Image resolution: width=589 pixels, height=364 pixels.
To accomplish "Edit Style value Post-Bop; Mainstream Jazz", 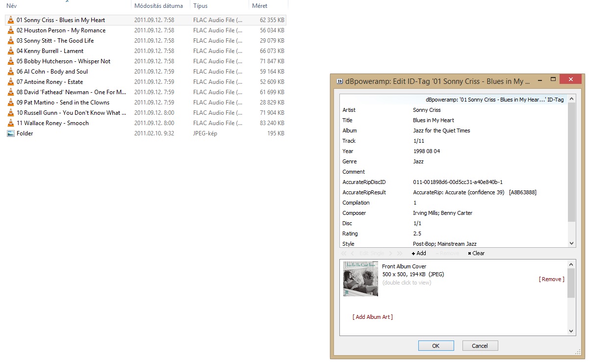I will [445, 244].
